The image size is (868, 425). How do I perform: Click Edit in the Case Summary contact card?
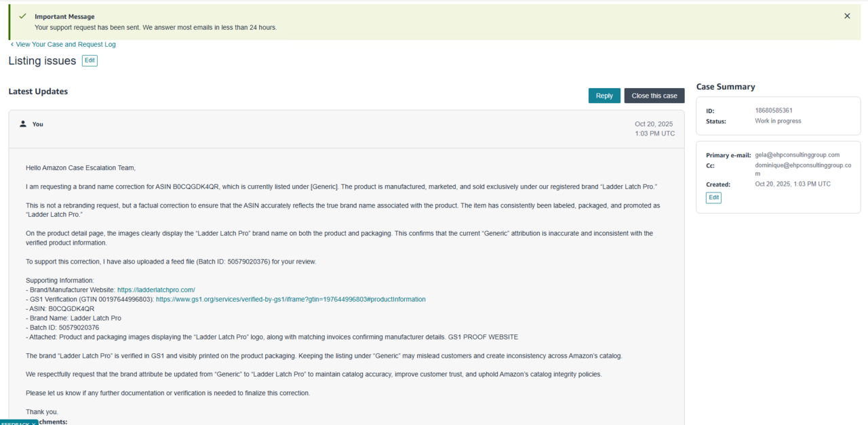pos(713,198)
